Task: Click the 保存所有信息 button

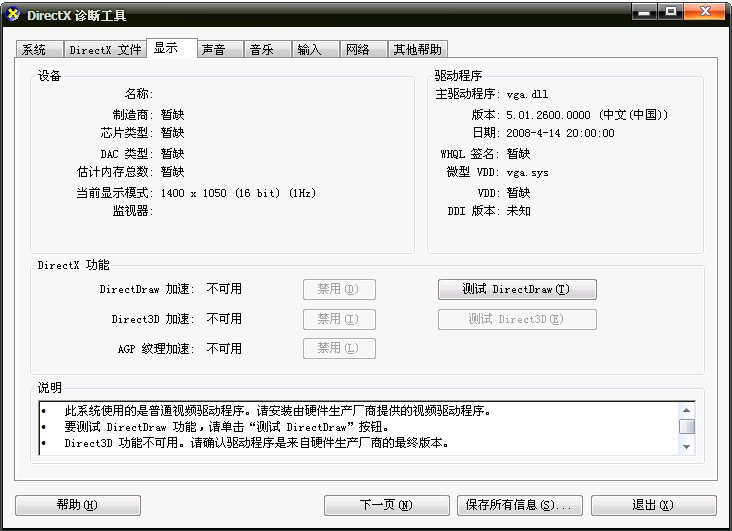Action: 520,505
